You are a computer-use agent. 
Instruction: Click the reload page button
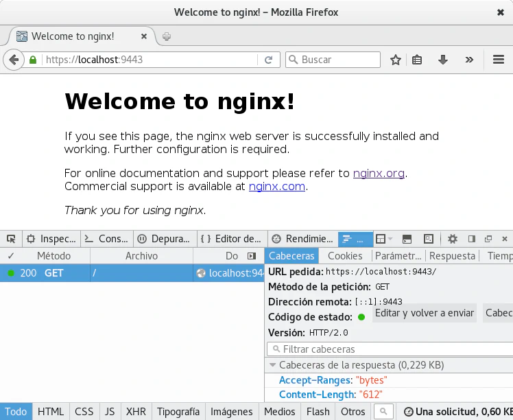[269, 60]
